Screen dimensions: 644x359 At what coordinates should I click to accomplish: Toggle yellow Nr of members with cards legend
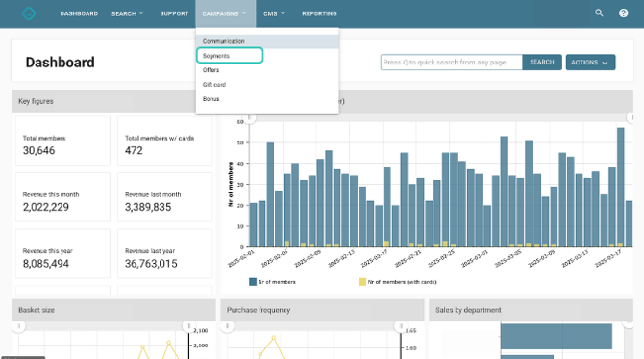(362, 282)
